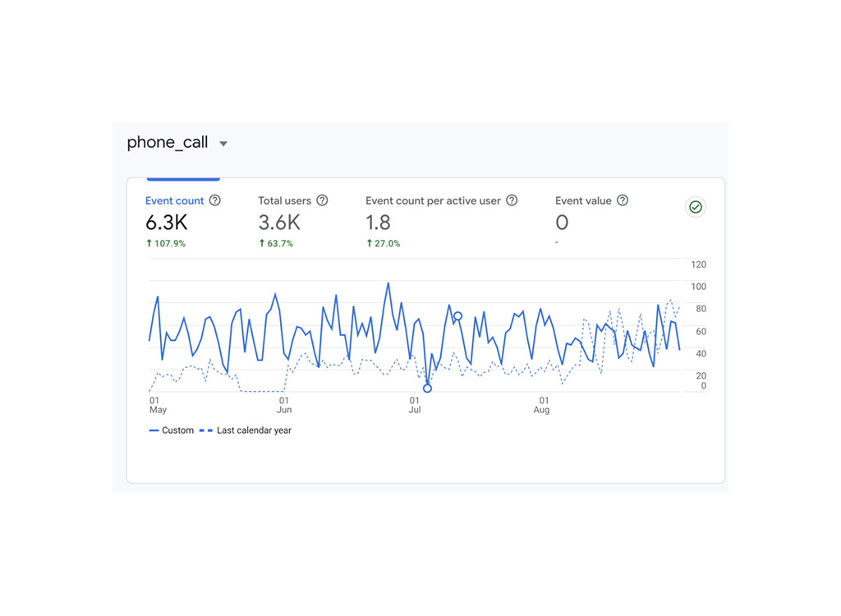
Task: Click the upward trend arrow beside 107.9%
Action: pos(149,243)
